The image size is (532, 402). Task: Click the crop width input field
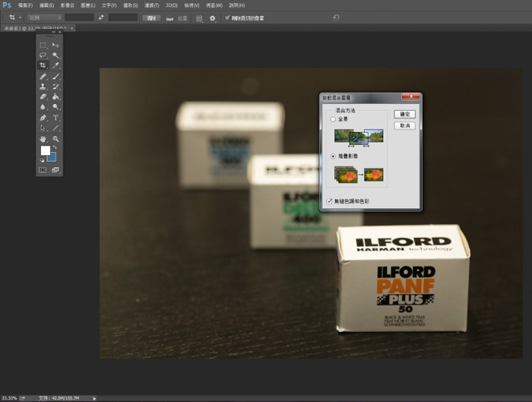79,17
